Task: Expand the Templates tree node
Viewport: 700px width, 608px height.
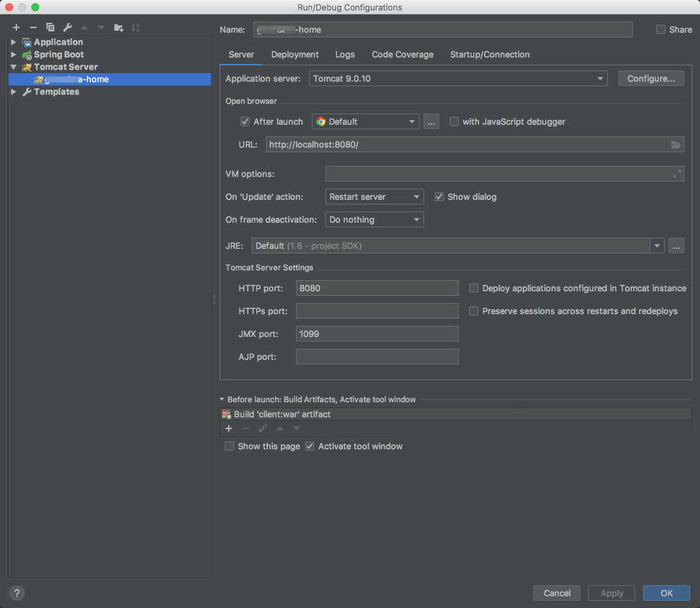Action: [x=13, y=91]
